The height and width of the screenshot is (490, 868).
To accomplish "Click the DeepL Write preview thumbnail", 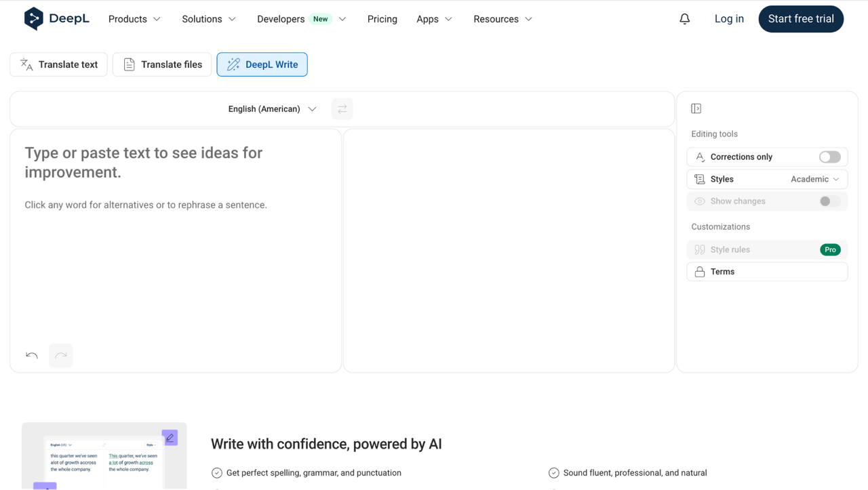I will 104,455.
